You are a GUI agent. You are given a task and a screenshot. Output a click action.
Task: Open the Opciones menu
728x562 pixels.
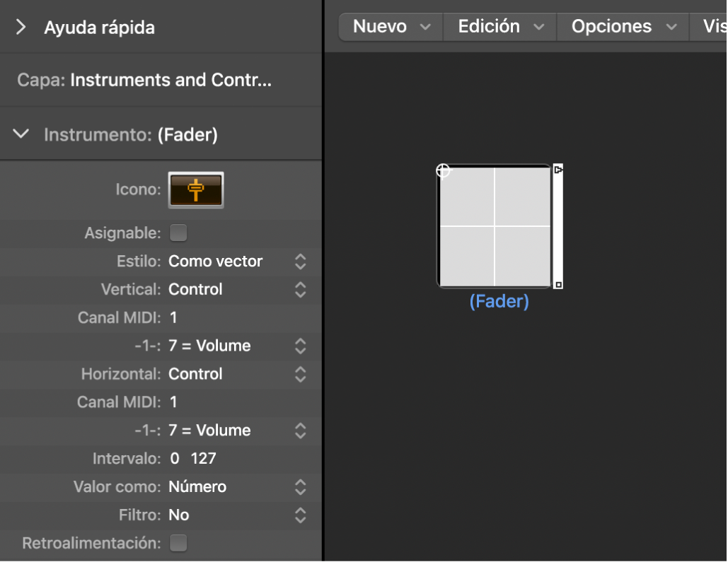click(x=621, y=26)
